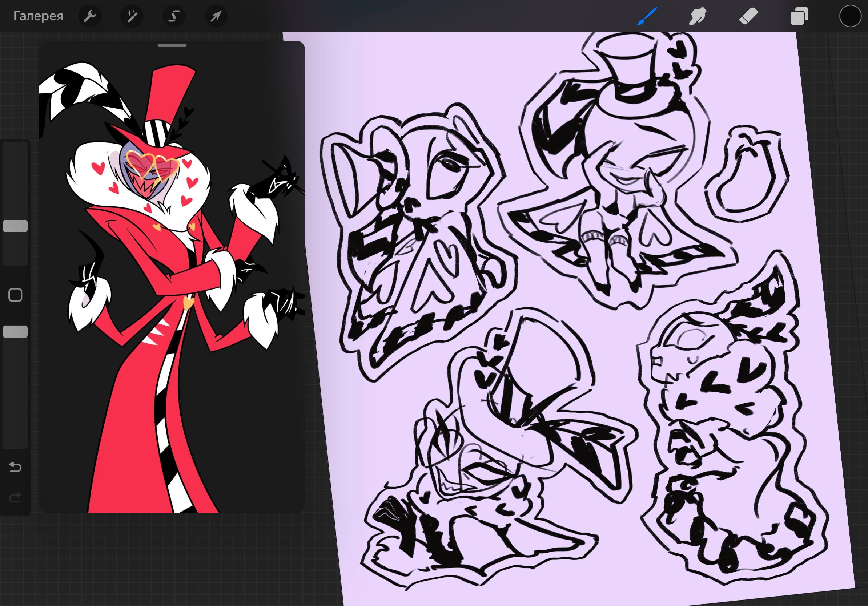Click the brush opacity slider handle
Image resolution: width=868 pixels, height=606 pixels.
pos(15,332)
